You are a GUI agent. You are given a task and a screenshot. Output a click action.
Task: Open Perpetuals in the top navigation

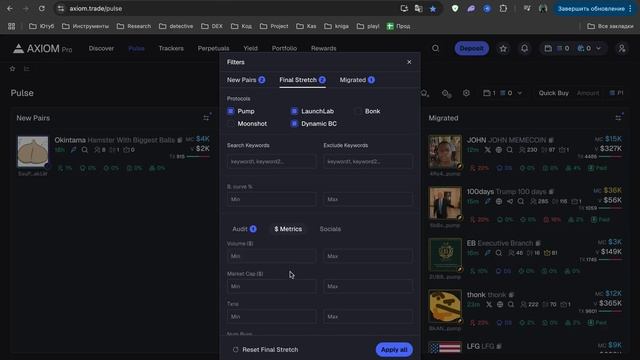tap(213, 48)
